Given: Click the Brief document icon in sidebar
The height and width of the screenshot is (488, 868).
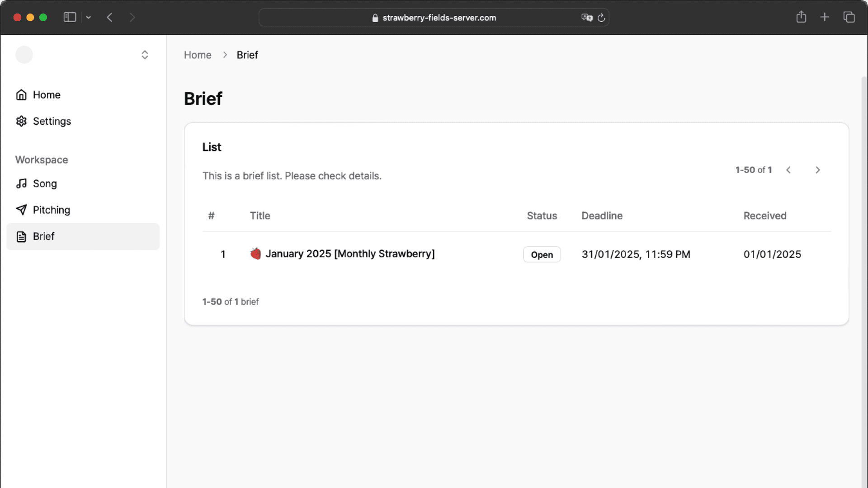Looking at the screenshot, I should (x=21, y=236).
